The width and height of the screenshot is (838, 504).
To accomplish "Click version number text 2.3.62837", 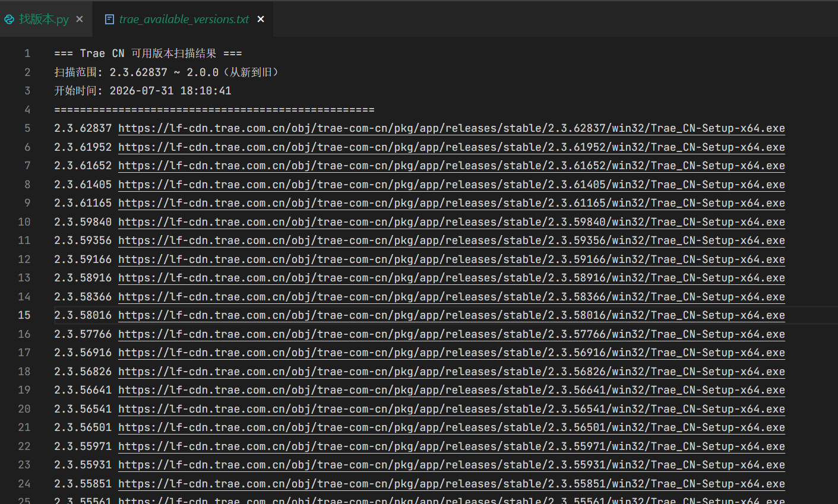I will pos(83,128).
